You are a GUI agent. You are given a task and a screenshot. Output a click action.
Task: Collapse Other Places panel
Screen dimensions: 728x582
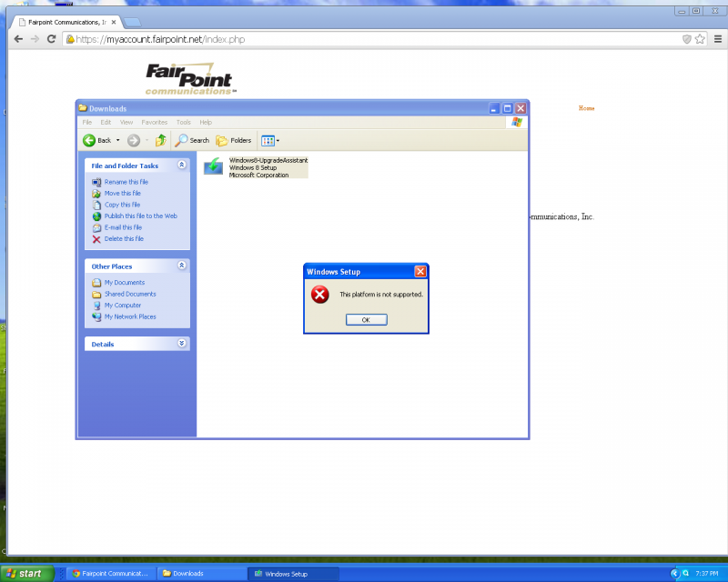click(x=181, y=265)
